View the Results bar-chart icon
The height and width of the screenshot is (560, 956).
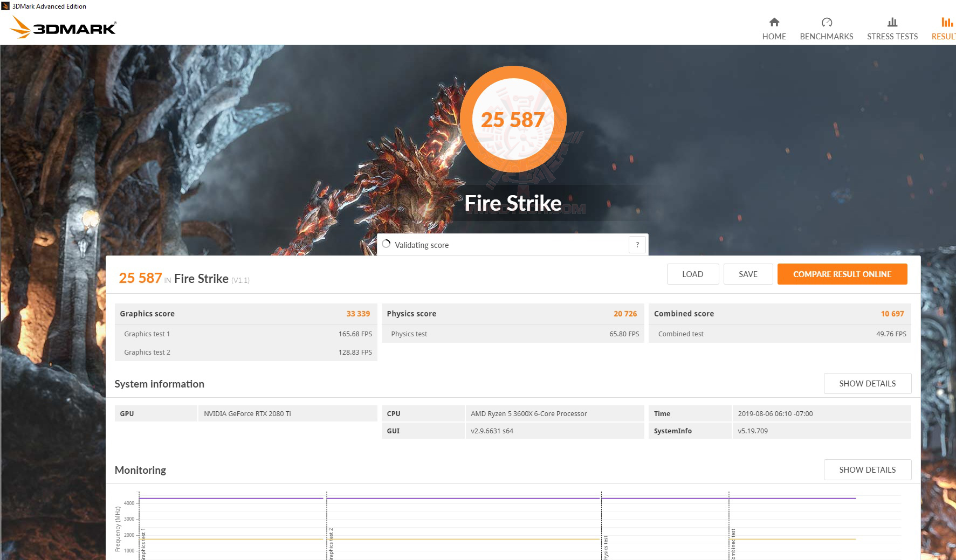(x=946, y=23)
